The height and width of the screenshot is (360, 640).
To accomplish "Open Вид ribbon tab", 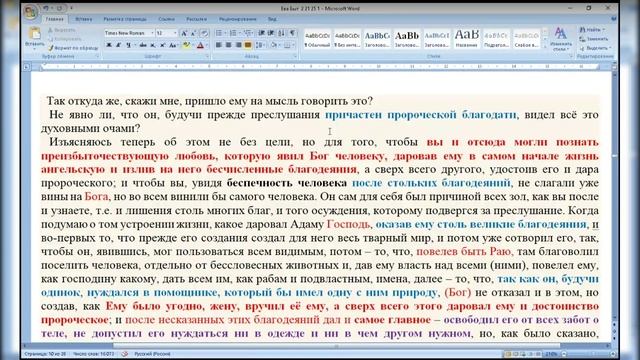I will (272, 19).
